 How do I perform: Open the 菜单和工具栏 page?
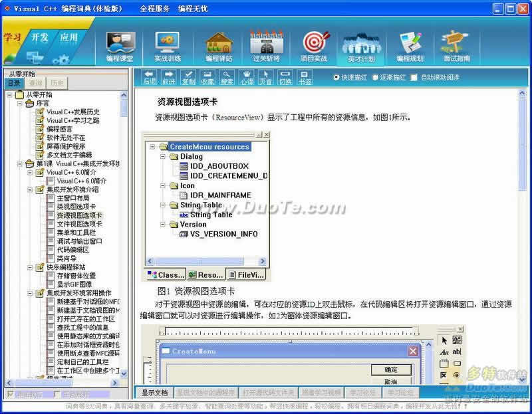pos(76,233)
